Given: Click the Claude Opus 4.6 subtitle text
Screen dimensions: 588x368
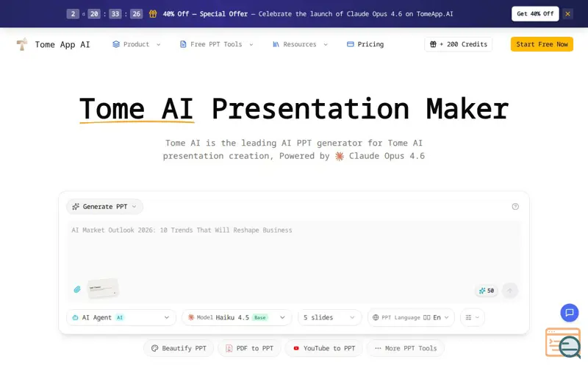Looking at the screenshot, I should click(387, 156).
